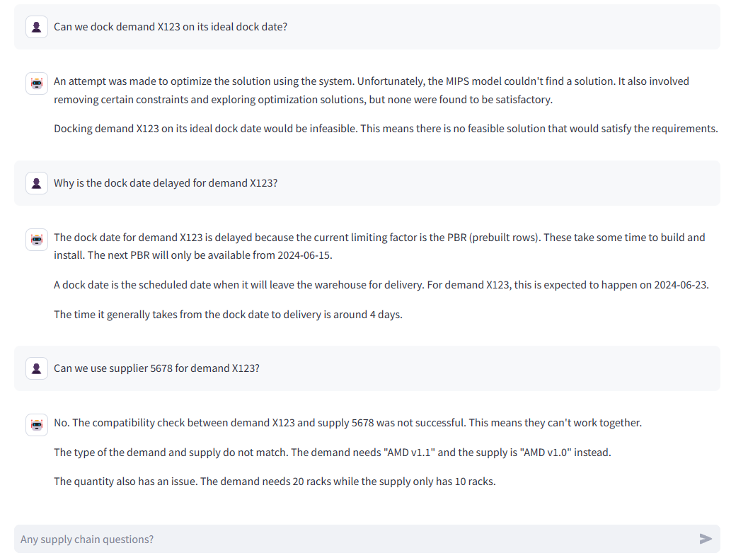Click bot avatar beside compatibility check answer
Viewport: 748px width, 560px height.
(37, 425)
